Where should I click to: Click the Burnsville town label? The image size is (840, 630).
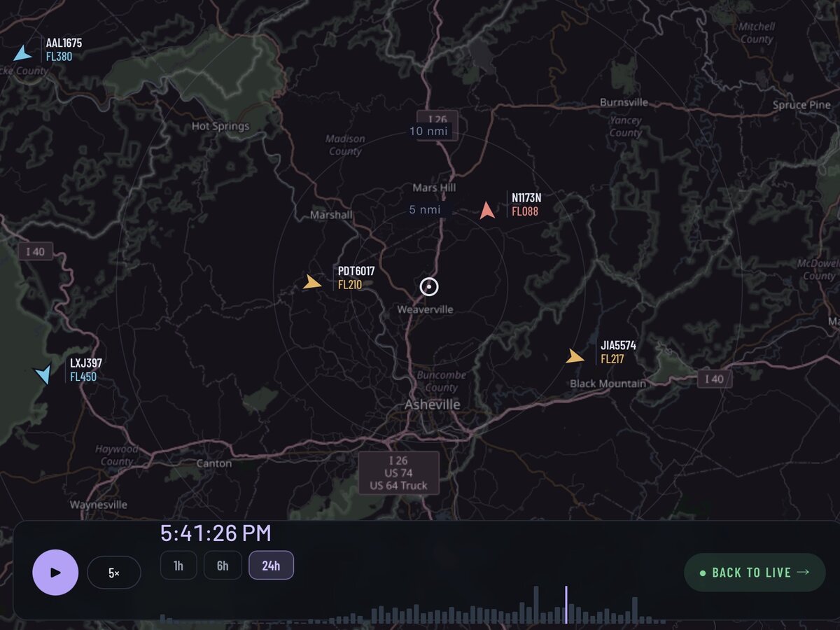624,102
